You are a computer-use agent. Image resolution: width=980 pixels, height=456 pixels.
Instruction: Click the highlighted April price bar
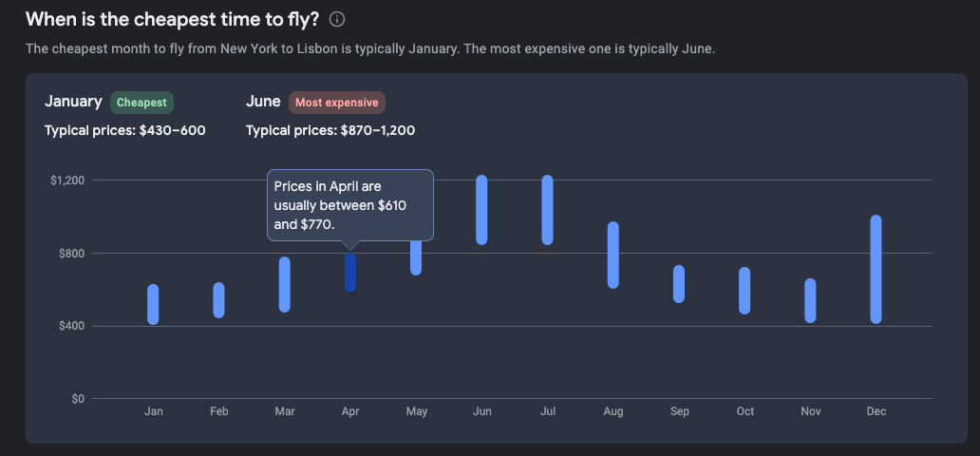(350, 274)
